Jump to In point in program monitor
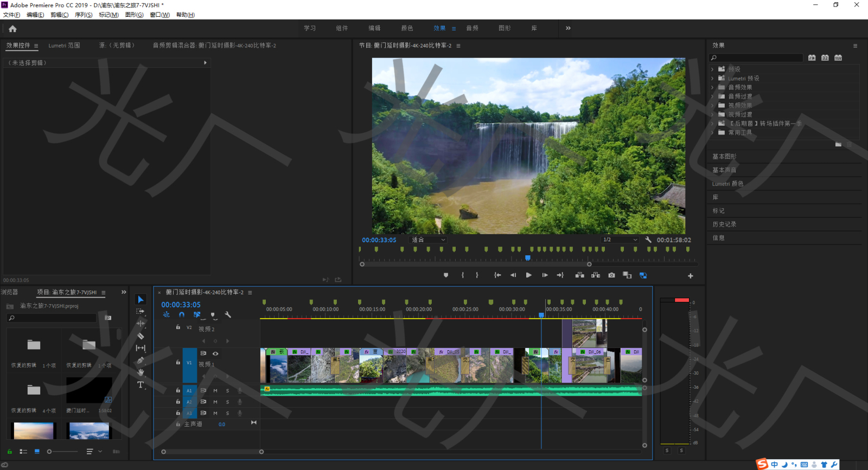868x470 pixels. coord(497,275)
